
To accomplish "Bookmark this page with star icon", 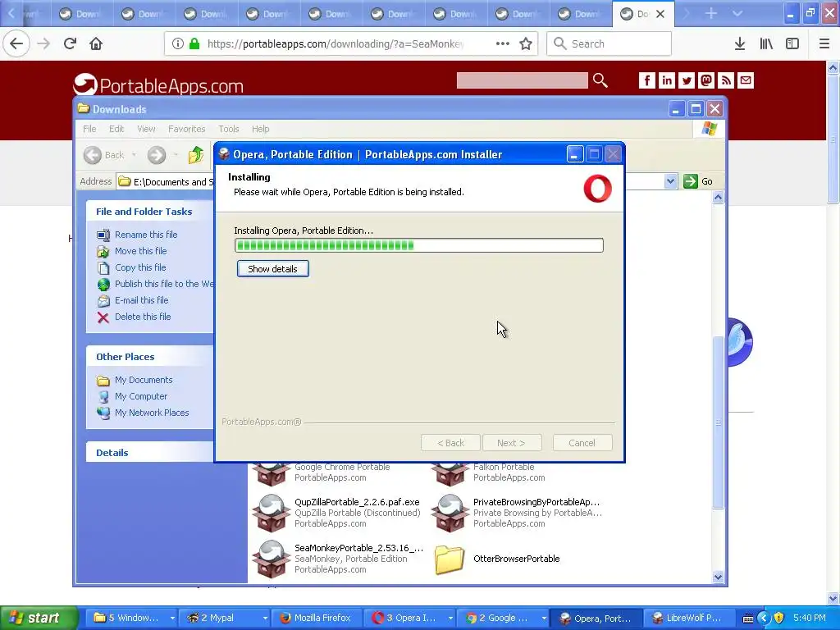I will coord(526,43).
